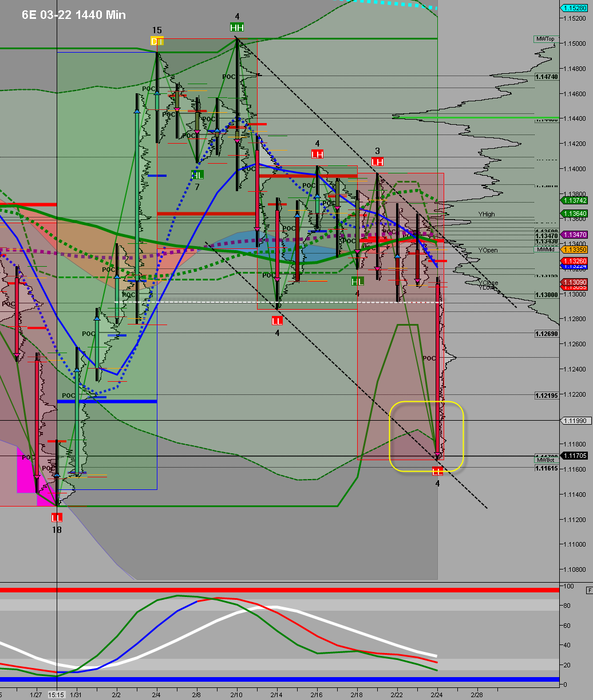Viewport: 593px width, 700px height.
Task: Select the green 1.13742 price marker
Action: (x=574, y=200)
